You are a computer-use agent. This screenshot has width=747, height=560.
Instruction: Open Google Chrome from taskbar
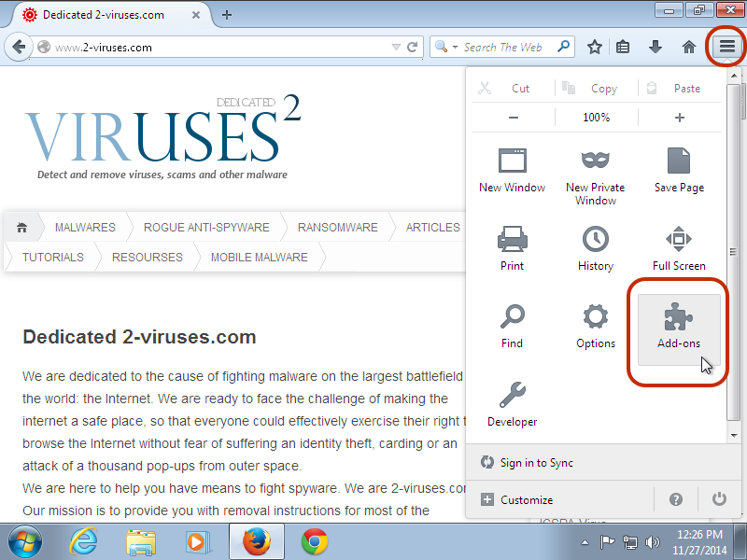tap(315, 542)
